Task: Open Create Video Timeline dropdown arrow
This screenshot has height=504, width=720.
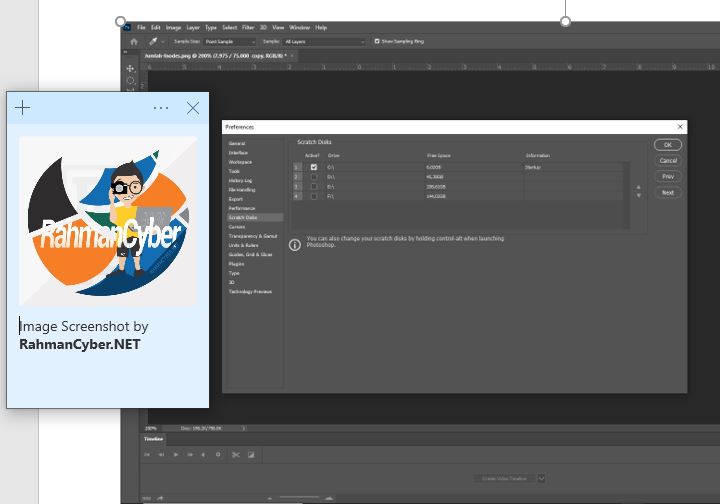Action: (x=541, y=478)
